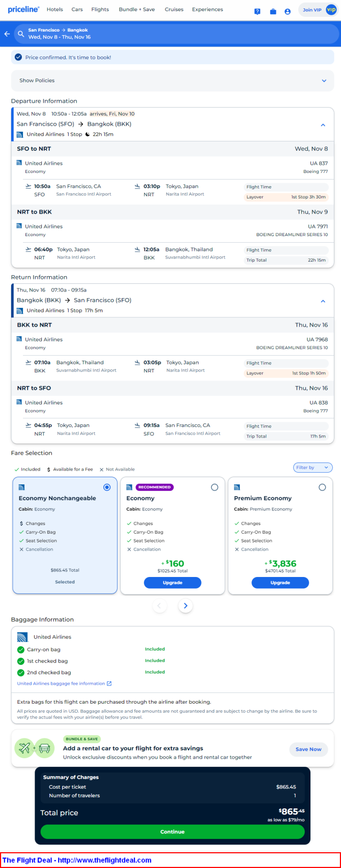Click Save Now for rental car bundle
The height and width of the screenshot is (868, 341).
coord(308,749)
